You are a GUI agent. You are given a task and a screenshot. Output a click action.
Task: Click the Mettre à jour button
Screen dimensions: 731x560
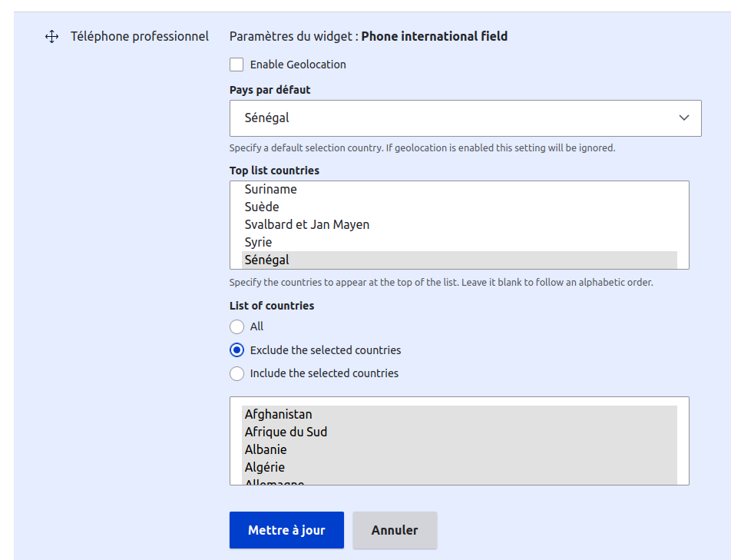[x=286, y=530]
